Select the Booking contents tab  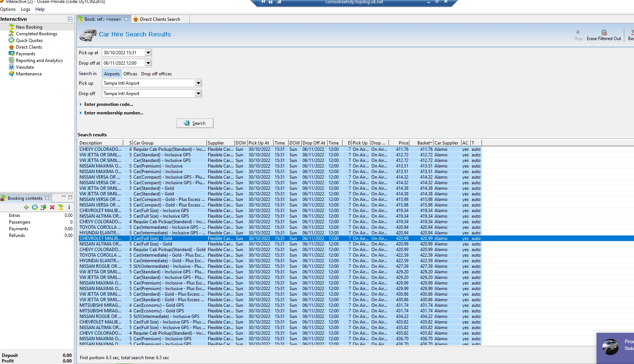point(25,198)
